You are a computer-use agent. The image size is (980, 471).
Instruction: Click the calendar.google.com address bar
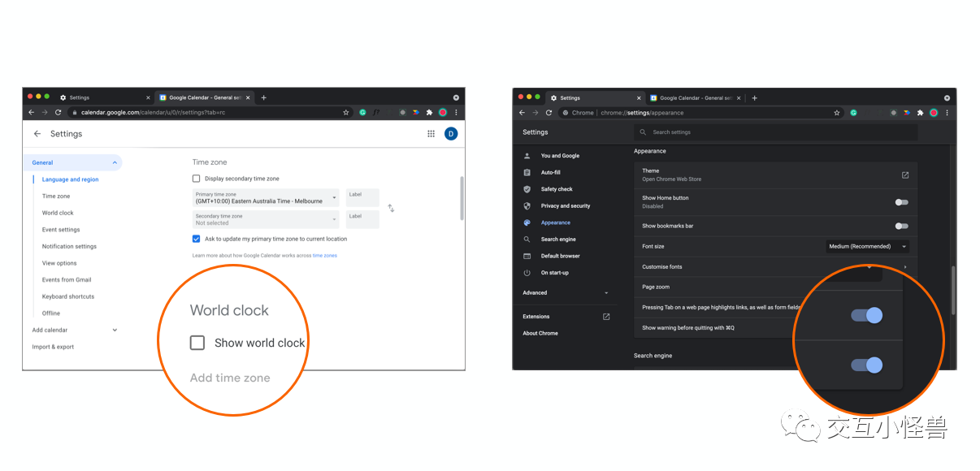tap(210, 112)
